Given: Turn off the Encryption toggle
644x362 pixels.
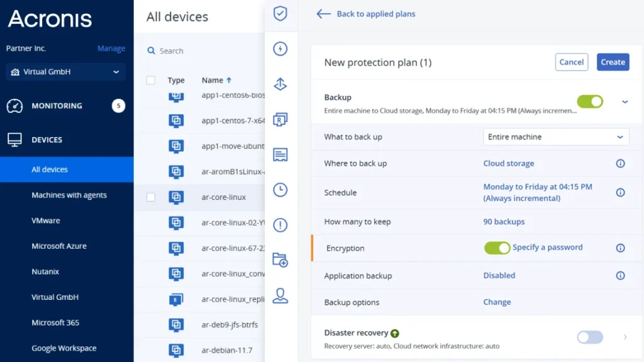Looking at the screenshot, I should (x=497, y=248).
